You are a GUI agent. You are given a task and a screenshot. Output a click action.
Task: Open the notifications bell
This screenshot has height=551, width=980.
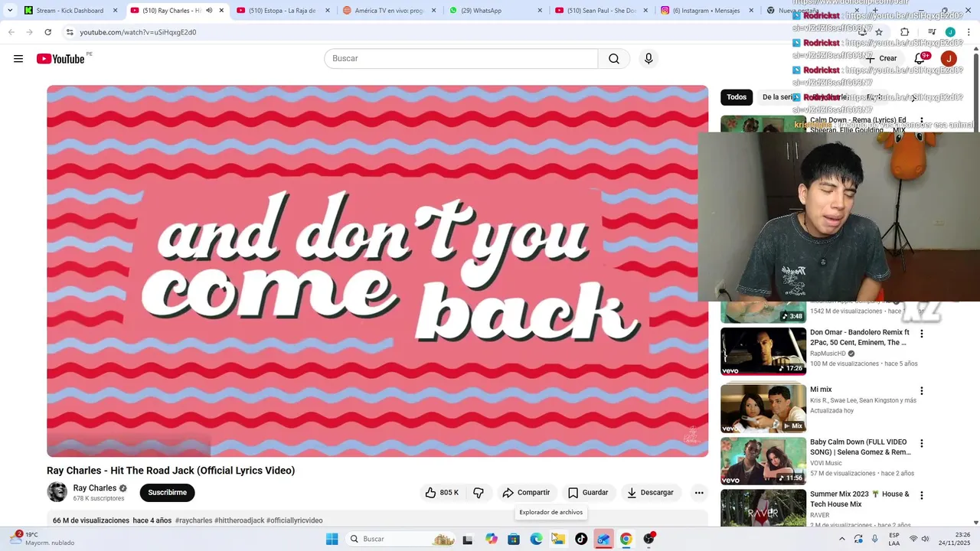point(920,58)
